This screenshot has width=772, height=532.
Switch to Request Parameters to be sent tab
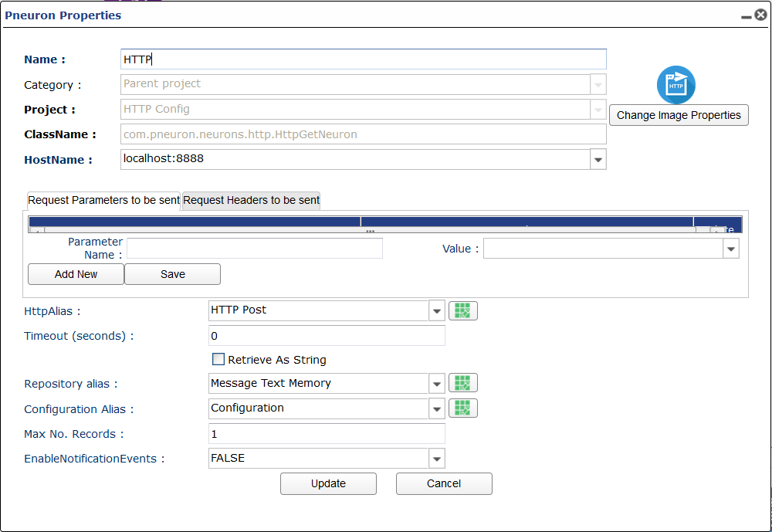pos(103,200)
